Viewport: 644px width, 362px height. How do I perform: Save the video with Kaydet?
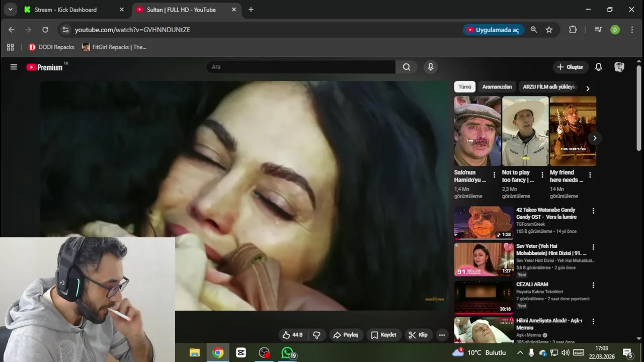[x=384, y=335]
